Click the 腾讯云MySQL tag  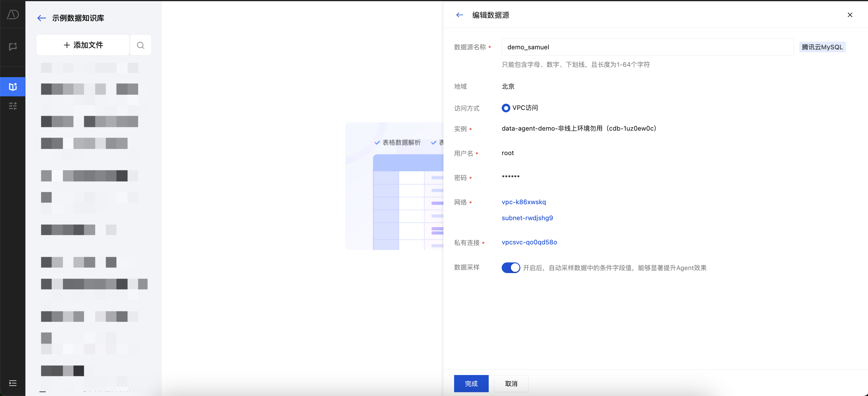(822, 47)
